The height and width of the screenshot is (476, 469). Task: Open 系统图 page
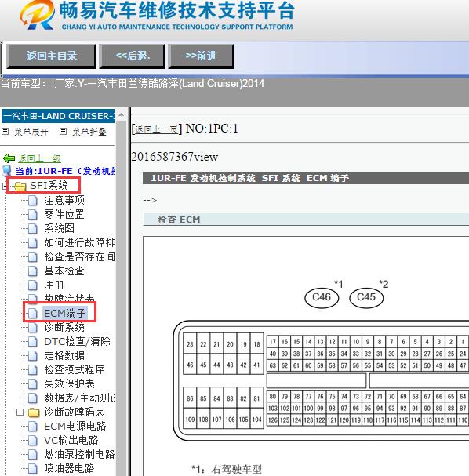59,228
